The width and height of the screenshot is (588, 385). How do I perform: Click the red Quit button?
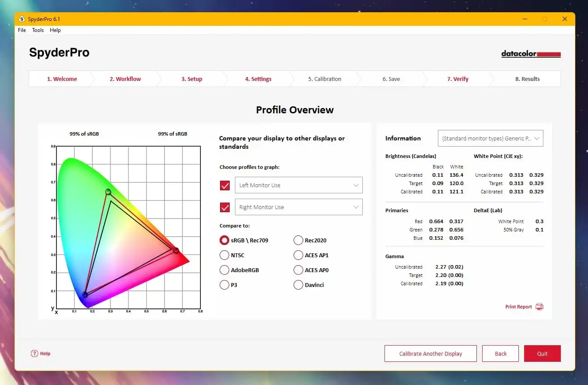[x=542, y=353]
